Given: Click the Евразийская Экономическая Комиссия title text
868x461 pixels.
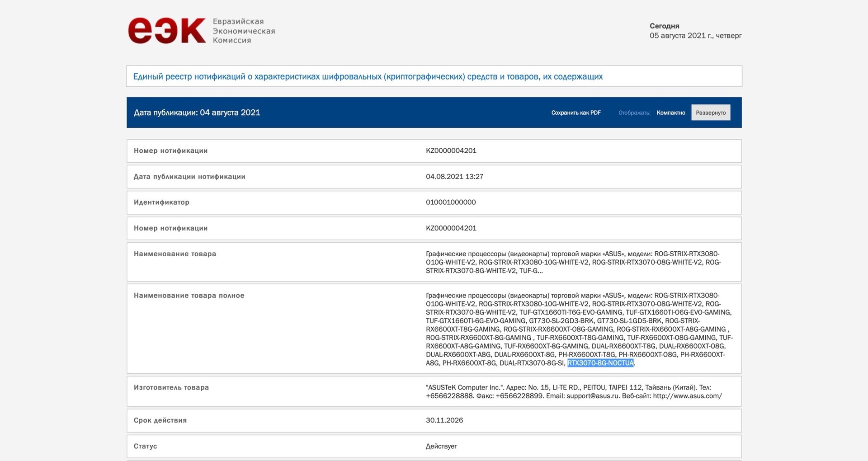Looking at the screenshot, I should pyautogui.click(x=244, y=31).
